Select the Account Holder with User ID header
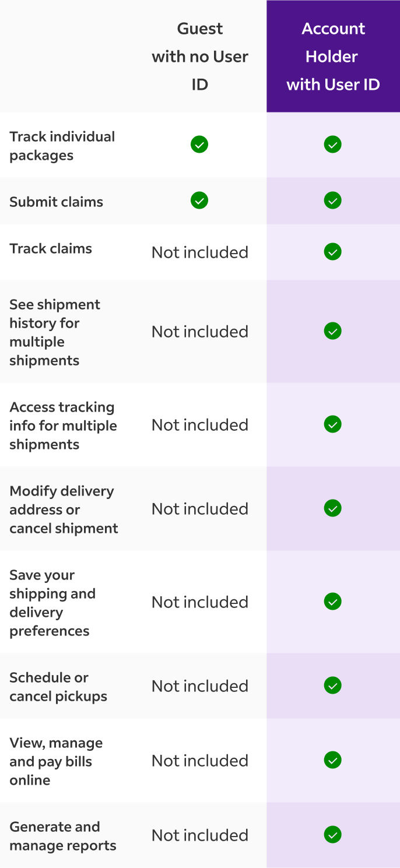400x868 pixels. click(x=334, y=57)
